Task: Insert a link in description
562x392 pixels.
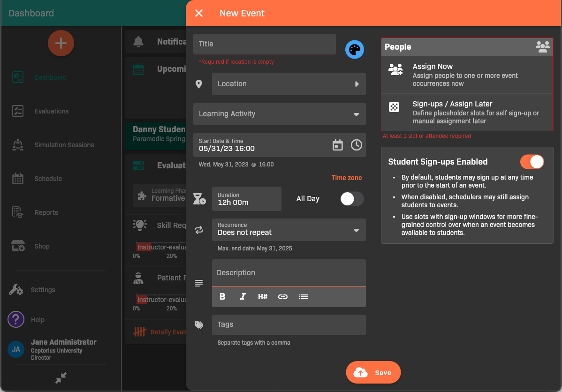Action: coord(283,296)
